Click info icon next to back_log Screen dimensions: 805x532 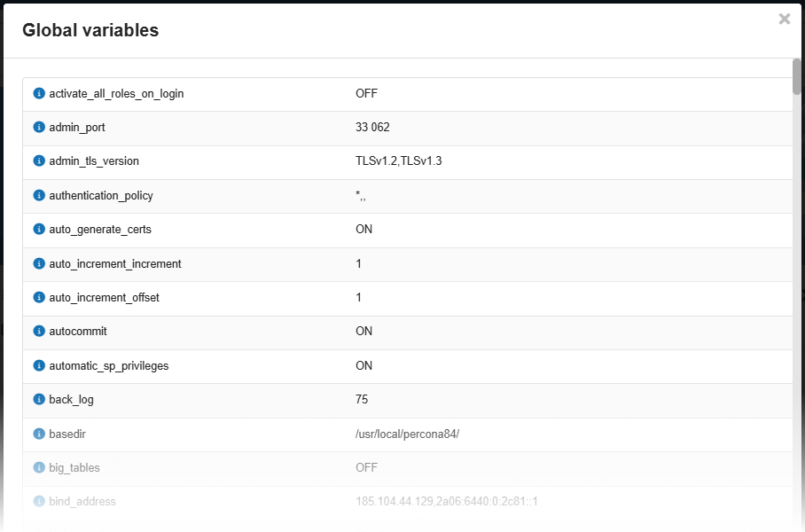[x=39, y=400]
